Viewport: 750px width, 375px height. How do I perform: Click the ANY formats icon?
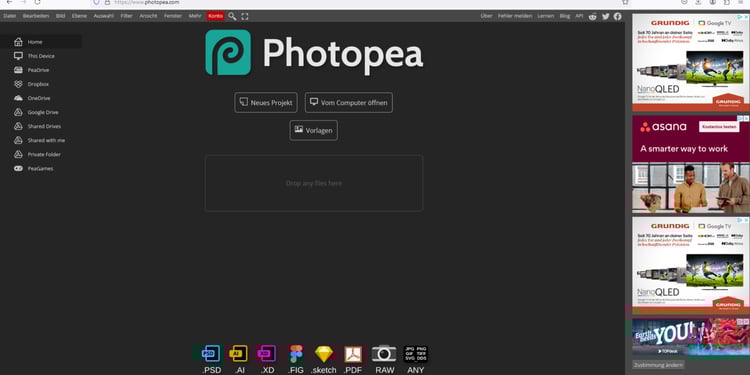click(x=416, y=354)
